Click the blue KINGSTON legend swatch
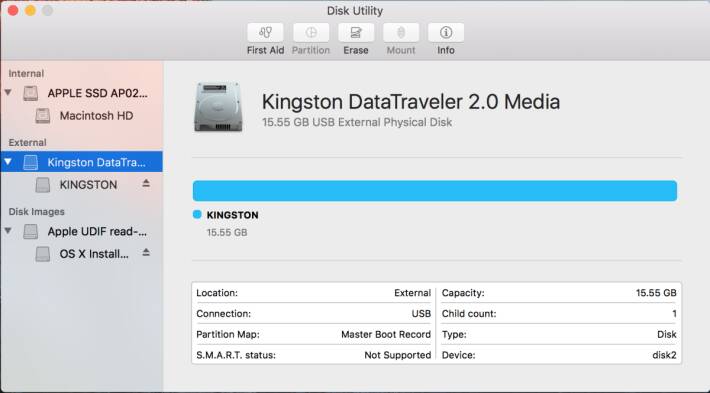The image size is (710, 393). [x=197, y=214]
